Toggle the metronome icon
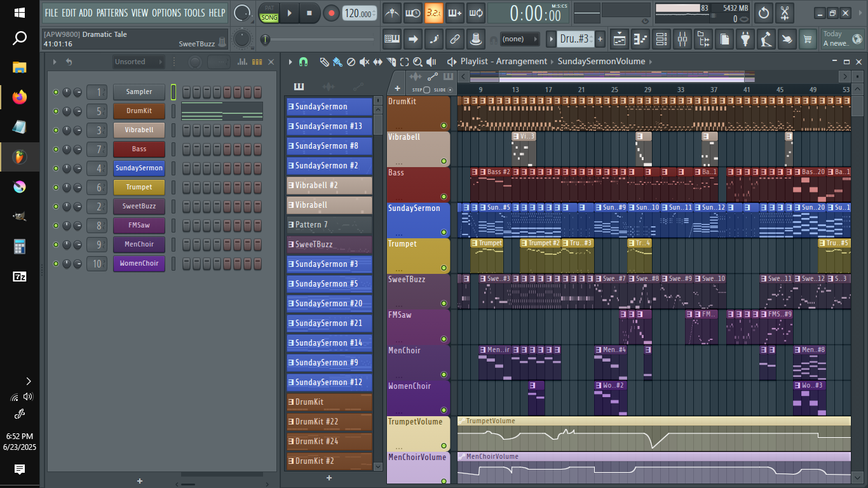The width and height of the screenshot is (868, 488). click(x=393, y=13)
